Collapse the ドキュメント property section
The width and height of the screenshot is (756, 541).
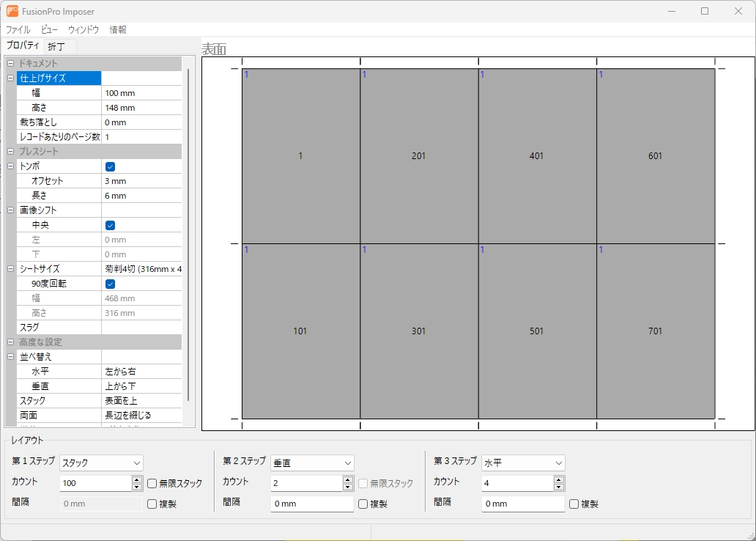click(10, 62)
